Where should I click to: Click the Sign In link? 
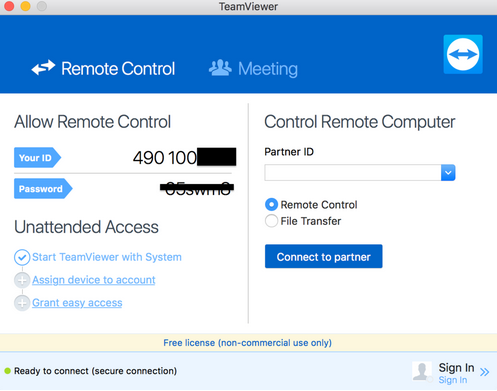[453, 380]
